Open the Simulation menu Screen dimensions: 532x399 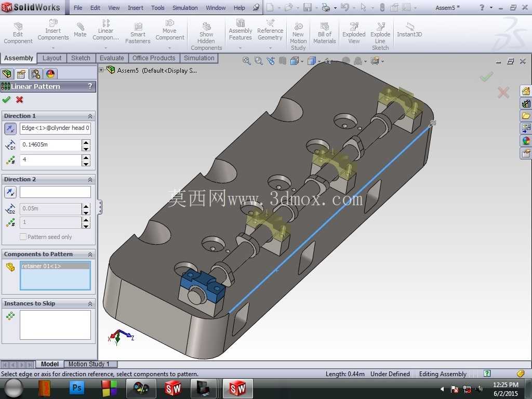tap(185, 7)
